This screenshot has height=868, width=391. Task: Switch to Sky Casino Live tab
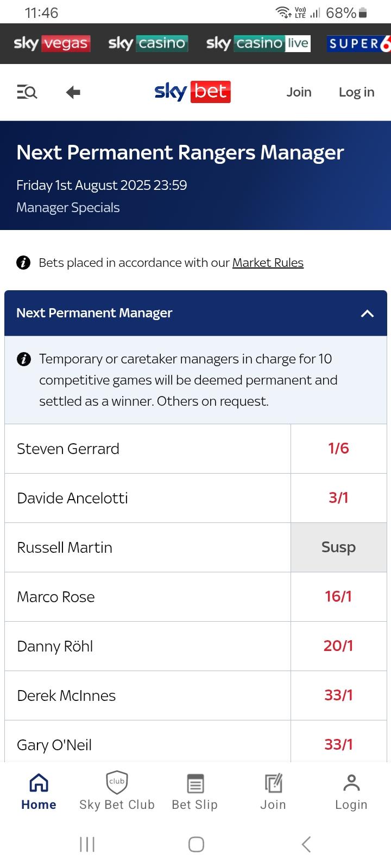pyautogui.click(x=258, y=43)
